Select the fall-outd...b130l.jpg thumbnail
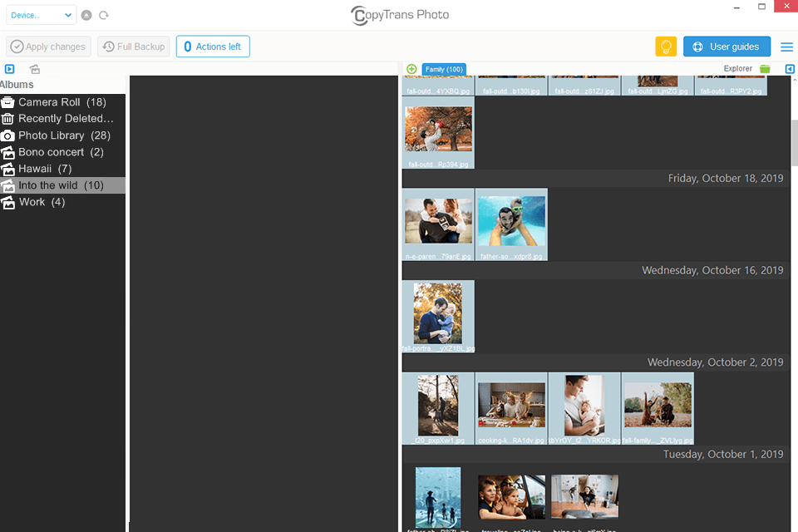The height and width of the screenshot is (532, 798). coord(511,86)
